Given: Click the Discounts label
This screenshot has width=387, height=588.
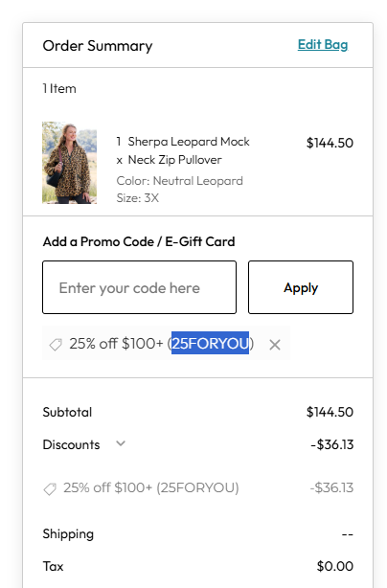Looking at the screenshot, I should [x=71, y=444].
